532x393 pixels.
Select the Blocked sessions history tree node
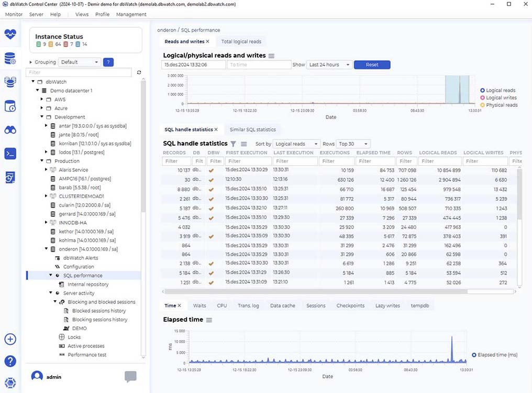[x=99, y=311]
